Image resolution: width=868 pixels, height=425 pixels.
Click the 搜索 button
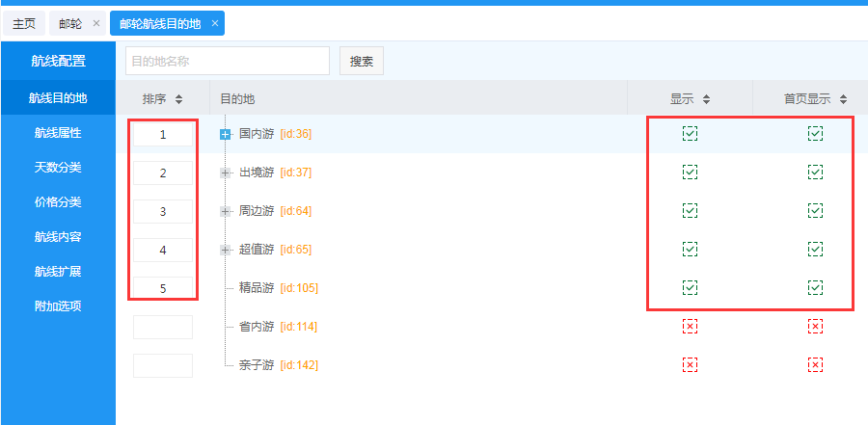tap(362, 61)
